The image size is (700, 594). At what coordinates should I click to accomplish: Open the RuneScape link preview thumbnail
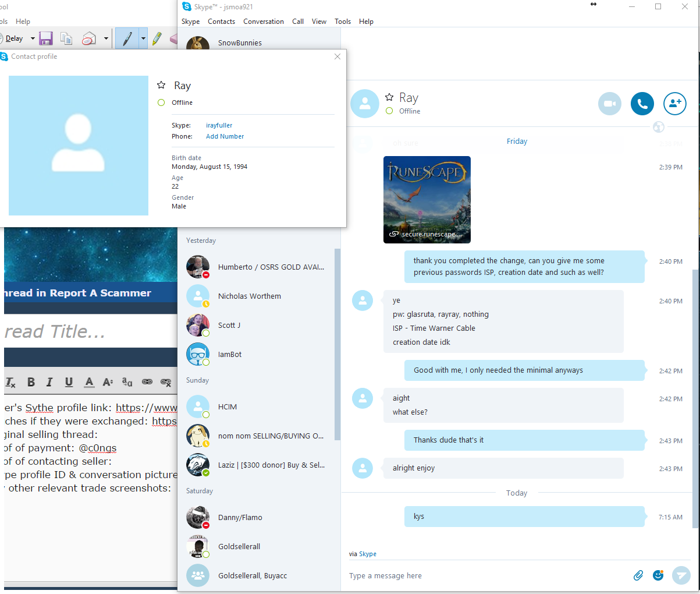tap(427, 200)
